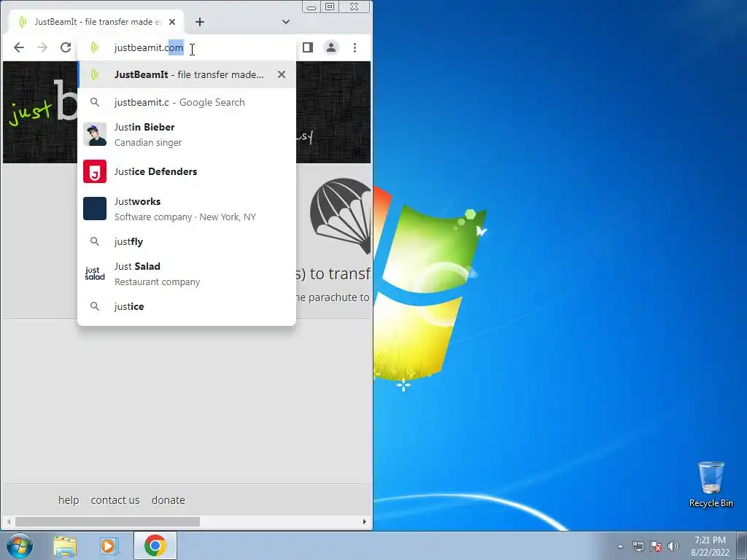Select the JustBeamIt tab
Viewport: 747px width, 560px height.
click(x=96, y=22)
